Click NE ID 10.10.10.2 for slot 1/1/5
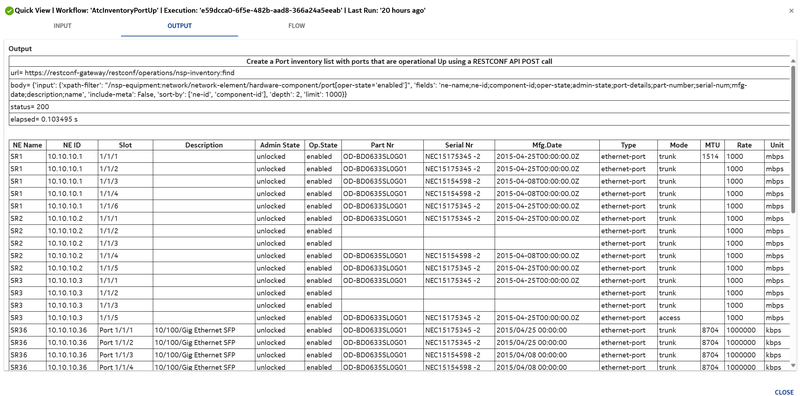Viewport: 800px width, 396px height. (x=65, y=268)
